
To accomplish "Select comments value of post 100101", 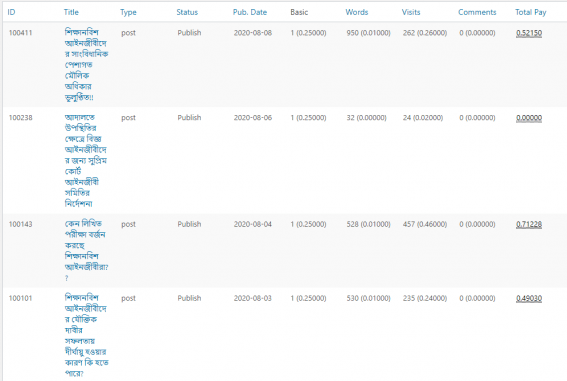I will pos(477,299).
